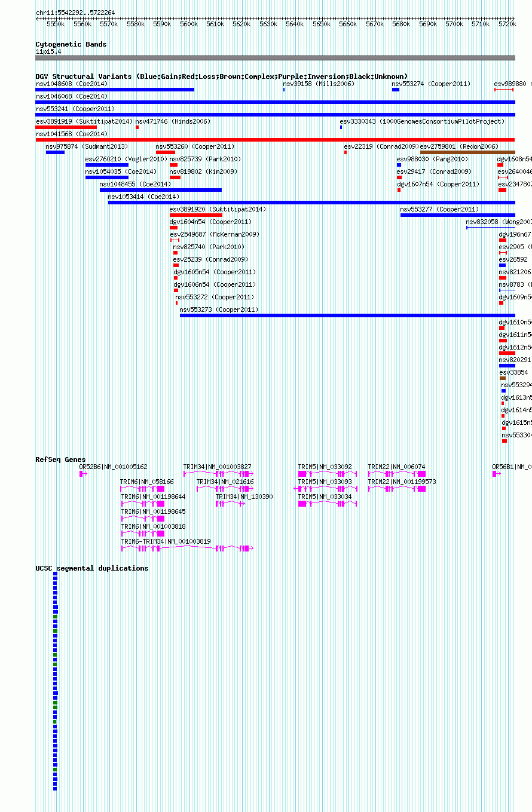
Task: Select variant nsv1048608 (Coe2014) label
Action: click(x=72, y=84)
